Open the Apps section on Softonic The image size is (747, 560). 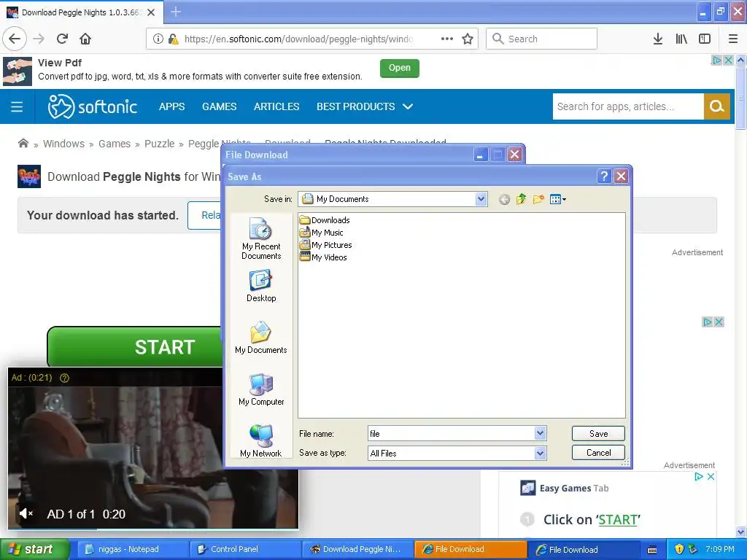[172, 106]
